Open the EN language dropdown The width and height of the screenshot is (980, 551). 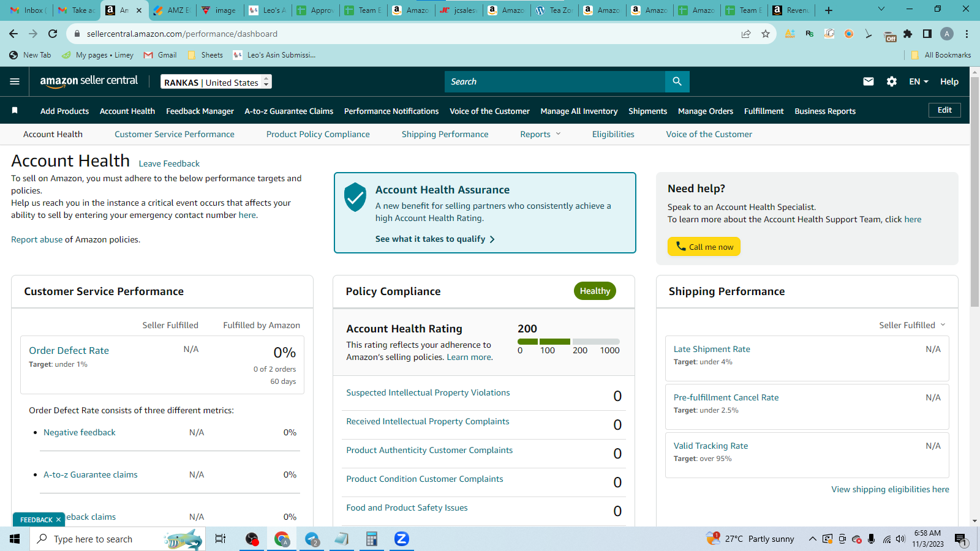tap(919, 81)
